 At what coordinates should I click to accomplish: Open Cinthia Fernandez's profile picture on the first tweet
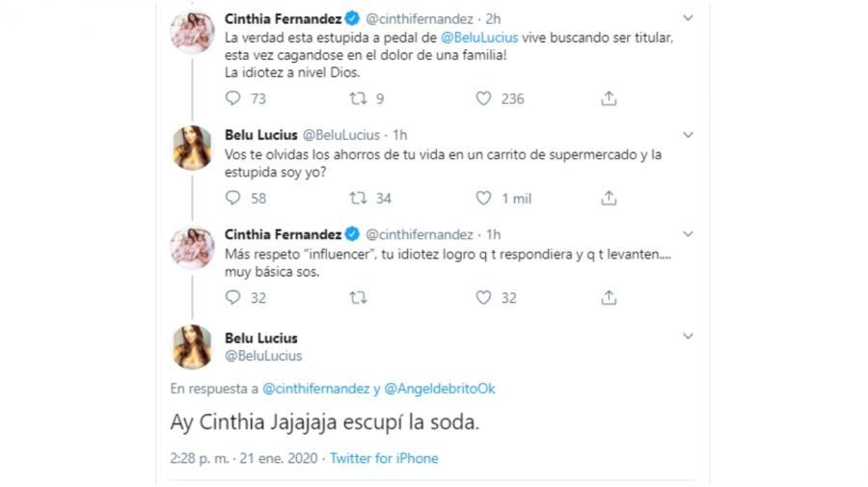point(192,33)
